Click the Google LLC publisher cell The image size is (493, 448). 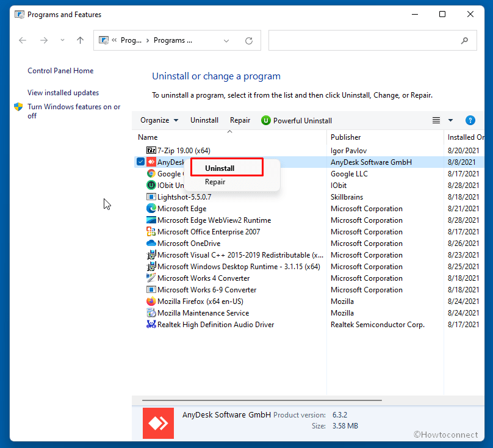349,174
